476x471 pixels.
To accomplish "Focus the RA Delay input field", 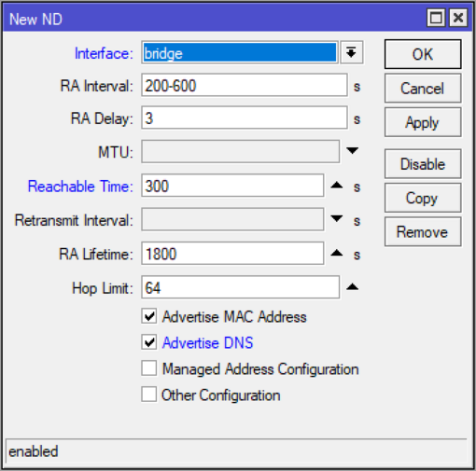I will 245,118.
